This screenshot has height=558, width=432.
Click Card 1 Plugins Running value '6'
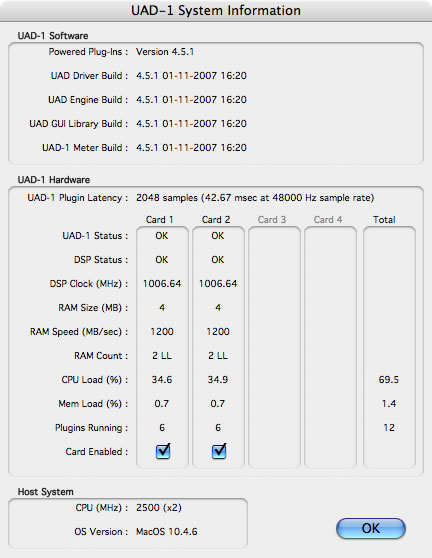(x=162, y=427)
